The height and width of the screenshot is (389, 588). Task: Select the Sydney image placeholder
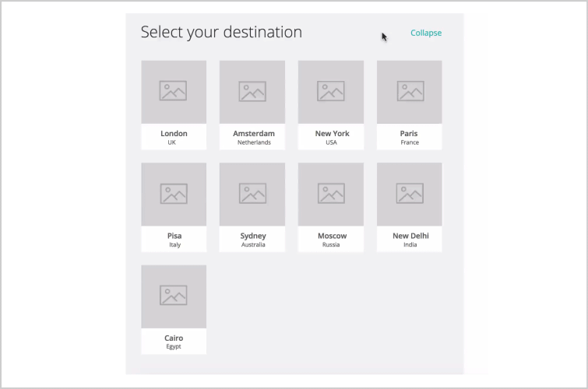click(x=252, y=194)
